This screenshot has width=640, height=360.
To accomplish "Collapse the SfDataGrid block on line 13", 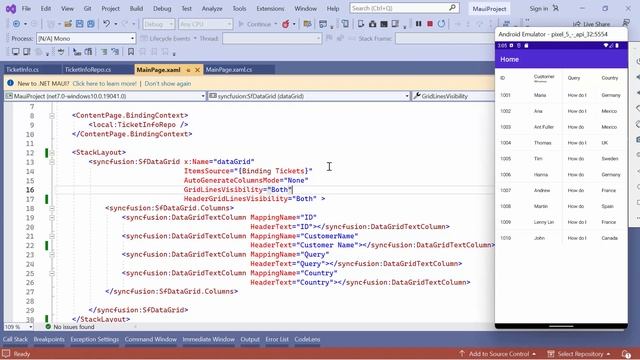I will tap(52, 162).
